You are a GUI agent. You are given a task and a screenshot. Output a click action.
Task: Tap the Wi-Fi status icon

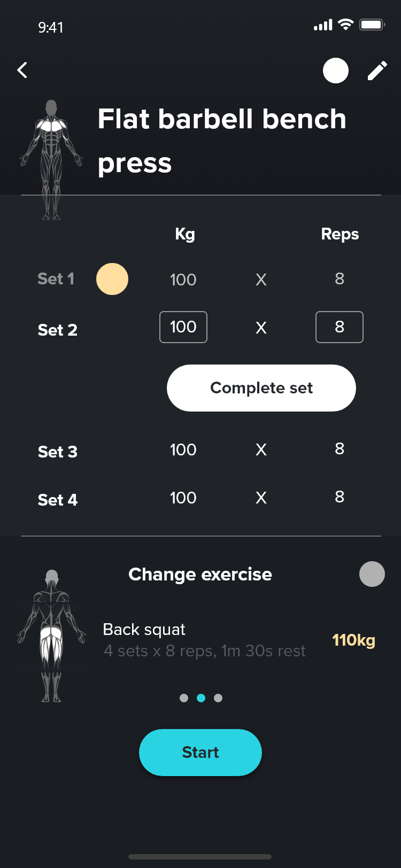(346, 25)
